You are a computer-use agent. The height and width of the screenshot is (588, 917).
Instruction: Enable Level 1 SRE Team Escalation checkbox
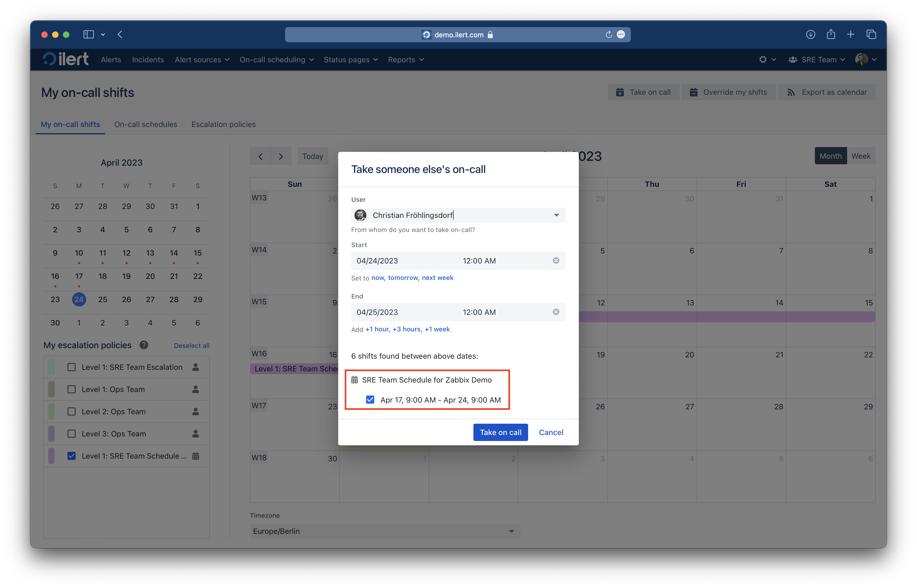[72, 367]
